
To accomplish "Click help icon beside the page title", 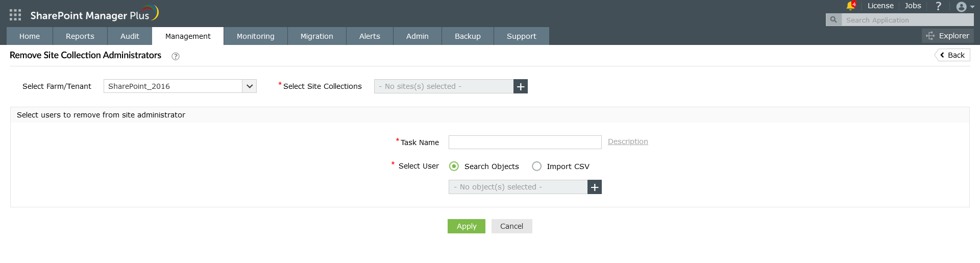I will click(176, 56).
